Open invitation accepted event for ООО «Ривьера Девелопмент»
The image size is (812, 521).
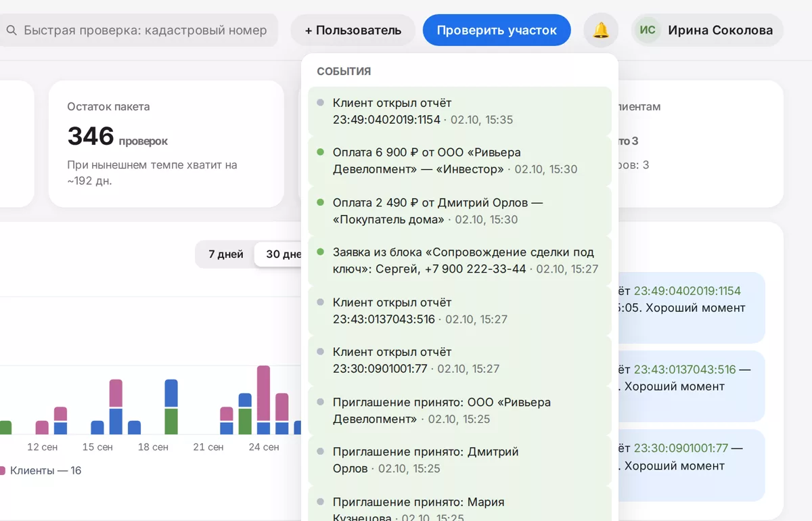[459, 411]
